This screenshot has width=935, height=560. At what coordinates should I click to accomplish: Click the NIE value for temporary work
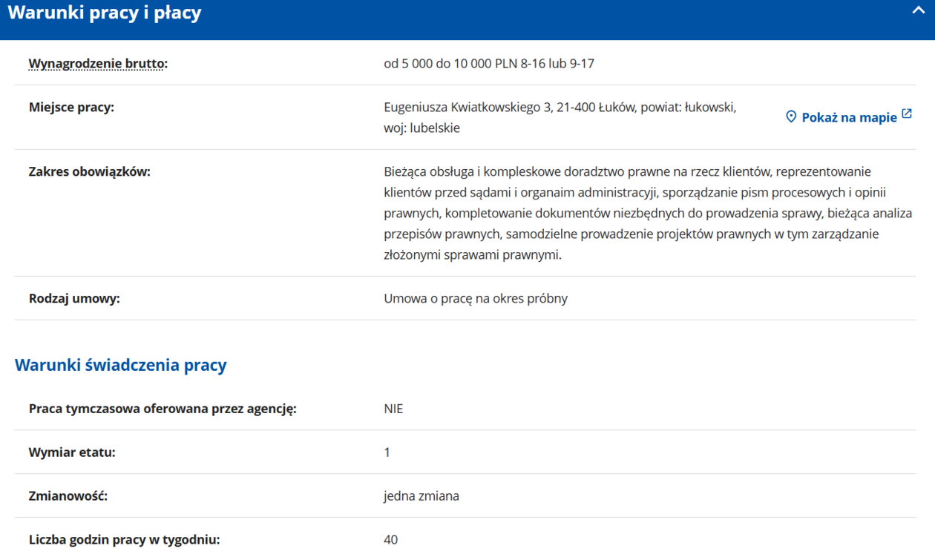point(393,409)
